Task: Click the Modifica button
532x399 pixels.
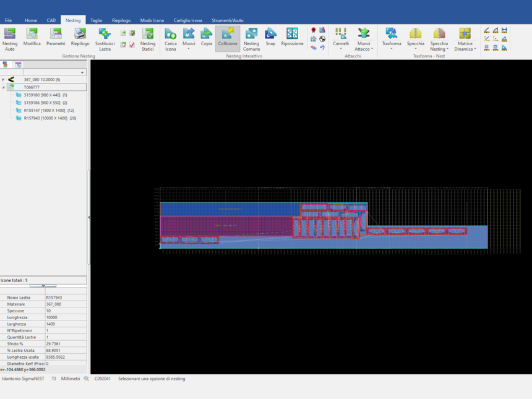Action: (32, 38)
